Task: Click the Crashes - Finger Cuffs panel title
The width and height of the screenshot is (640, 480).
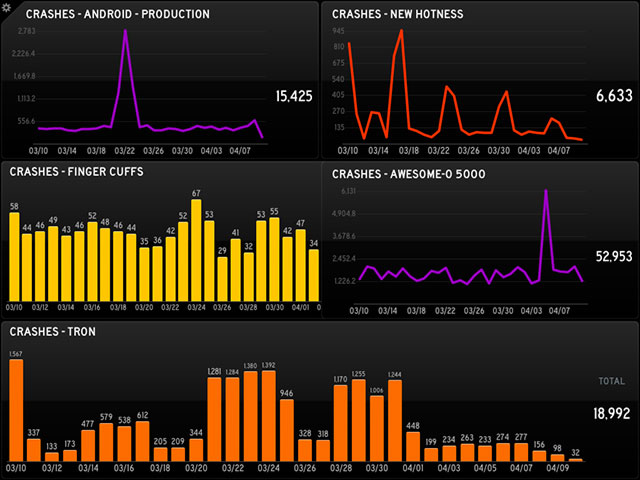Action: 76,172
